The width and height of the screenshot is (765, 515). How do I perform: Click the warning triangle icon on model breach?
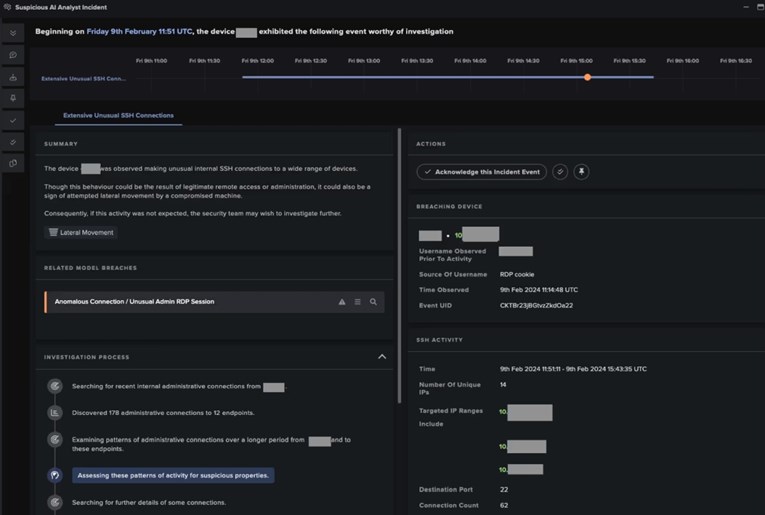342,301
